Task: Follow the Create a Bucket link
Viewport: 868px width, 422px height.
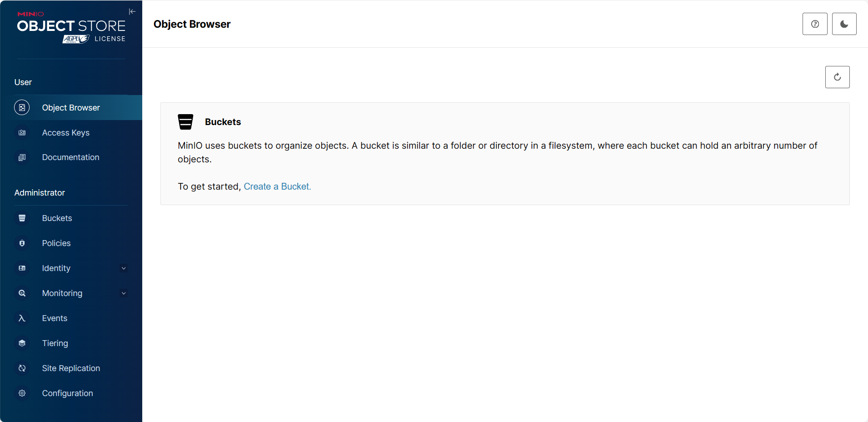Action: pyautogui.click(x=277, y=186)
